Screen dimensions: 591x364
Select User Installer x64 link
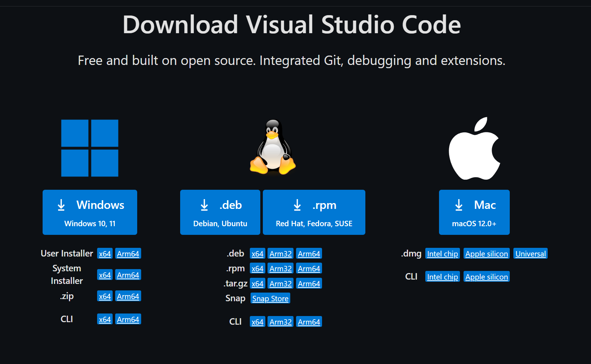pyautogui.click(x=105, y=254)
